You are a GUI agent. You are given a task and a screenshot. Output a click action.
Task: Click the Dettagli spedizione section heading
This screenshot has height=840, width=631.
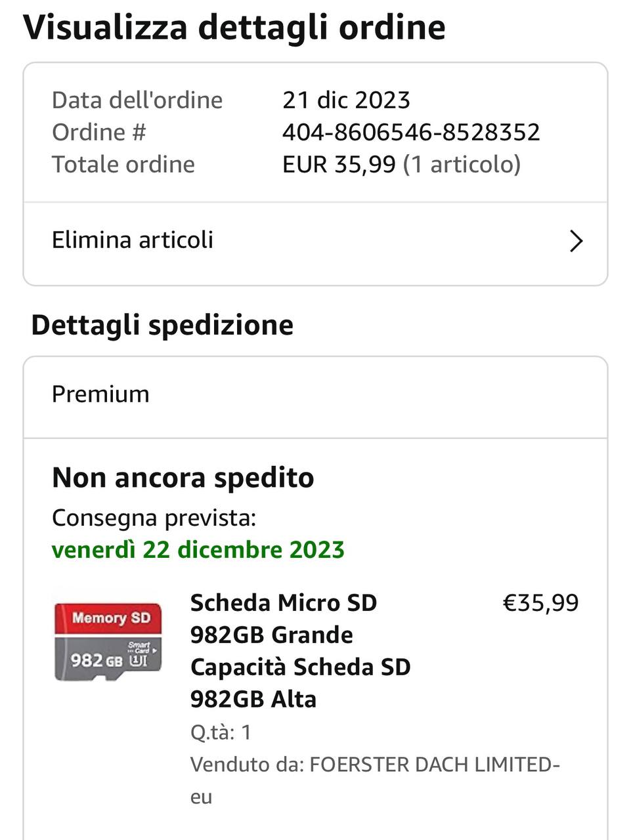click(162, 325)
